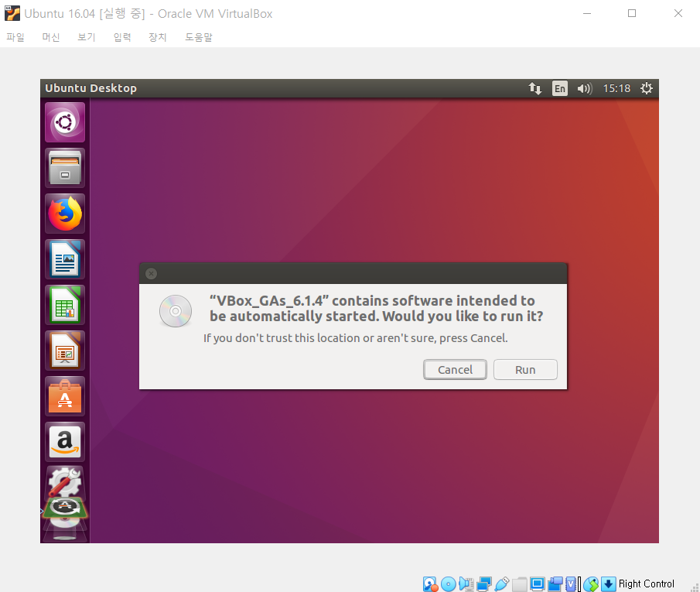The image size is (700, 592).
Task: Launch Firefox from the Ubuntu dock
Action: point(65,214)
